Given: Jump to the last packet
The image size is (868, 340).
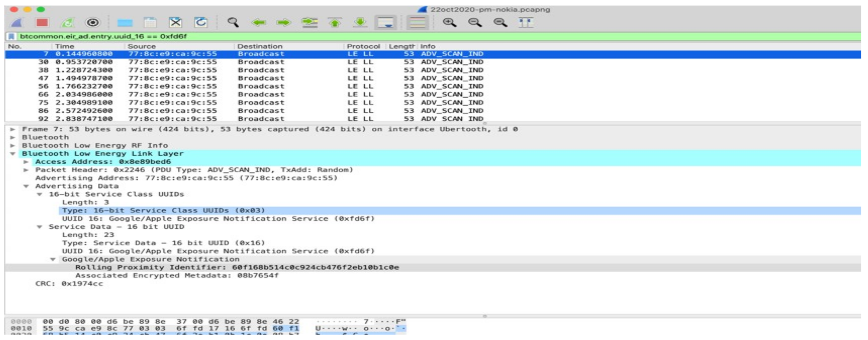Looking at the screenshot, I should [x=360, y=23].
